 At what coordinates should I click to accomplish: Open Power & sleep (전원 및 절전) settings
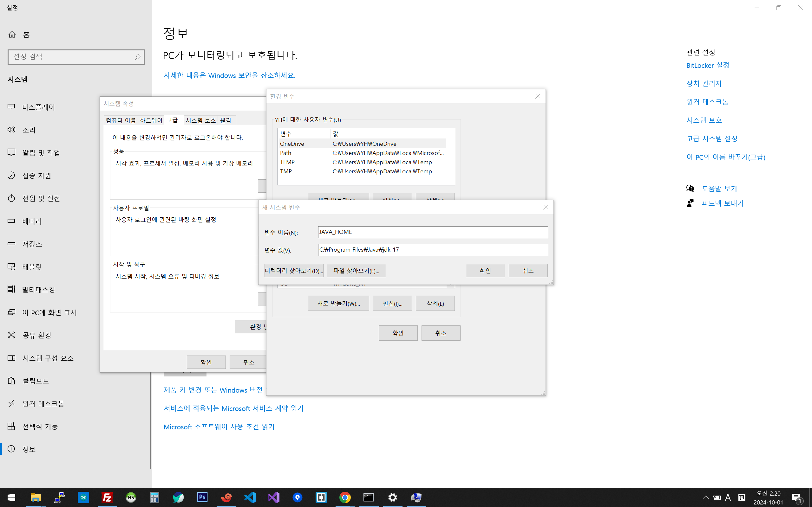click(x=41, y=198)
